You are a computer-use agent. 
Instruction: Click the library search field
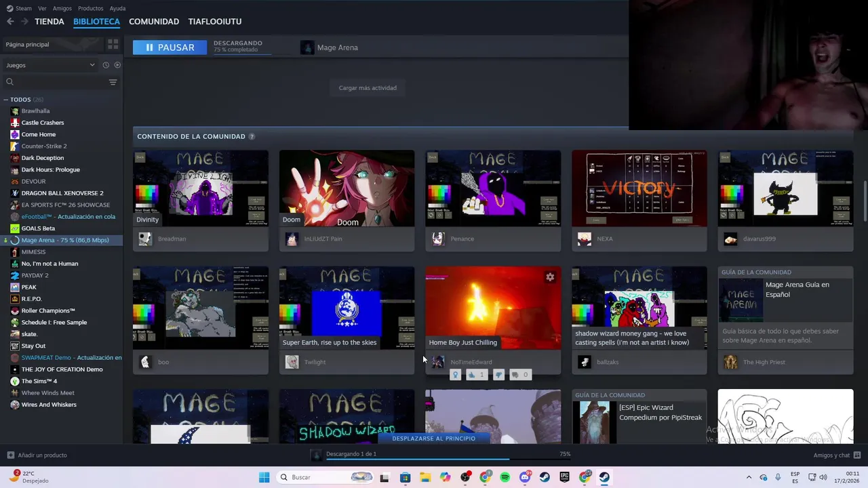[56, 82]
